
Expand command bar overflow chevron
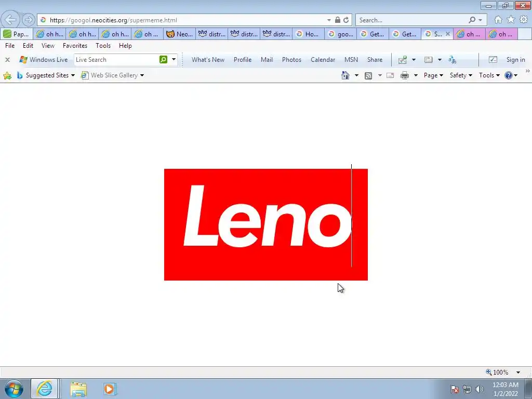(528, 71)
